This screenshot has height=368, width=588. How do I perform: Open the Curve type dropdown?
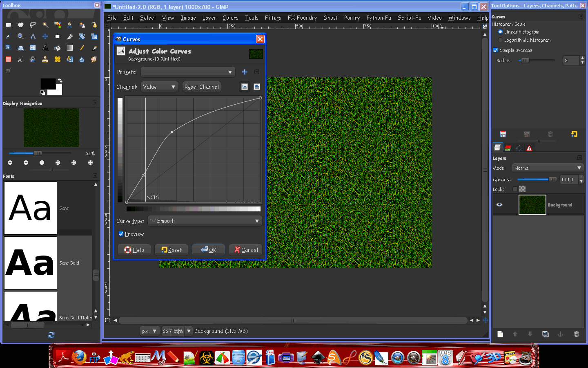tap(204, 221)
